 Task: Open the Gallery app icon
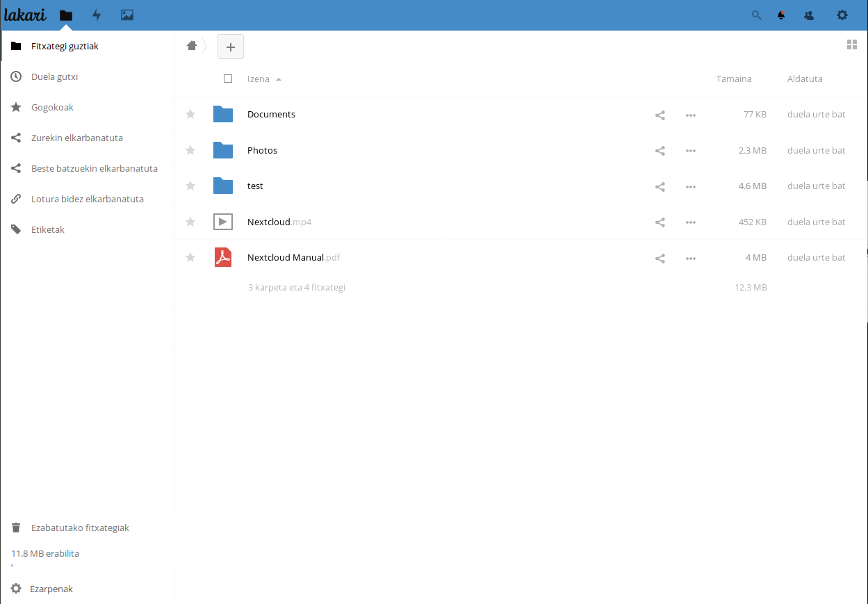click(x=127, y=15)
